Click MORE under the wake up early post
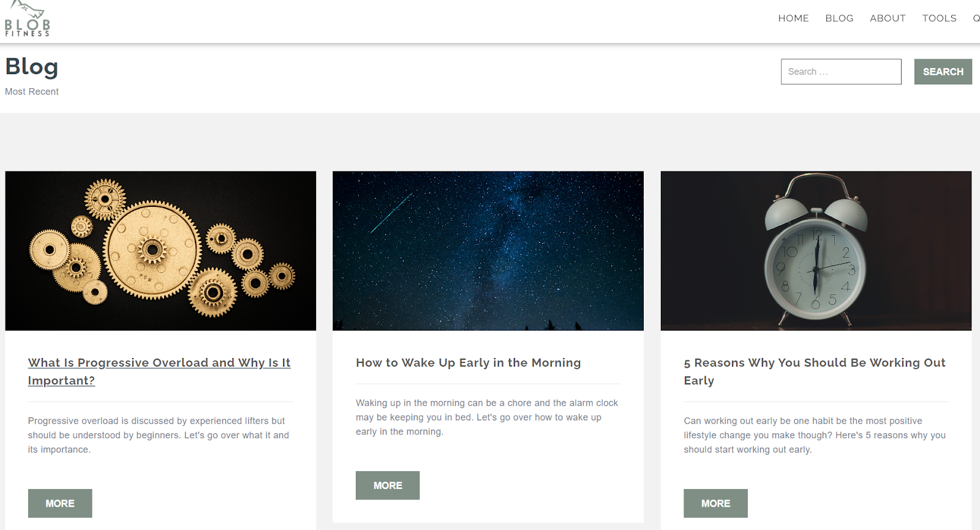This screenshot has width=980, height=530. click(x=388, y=485)
